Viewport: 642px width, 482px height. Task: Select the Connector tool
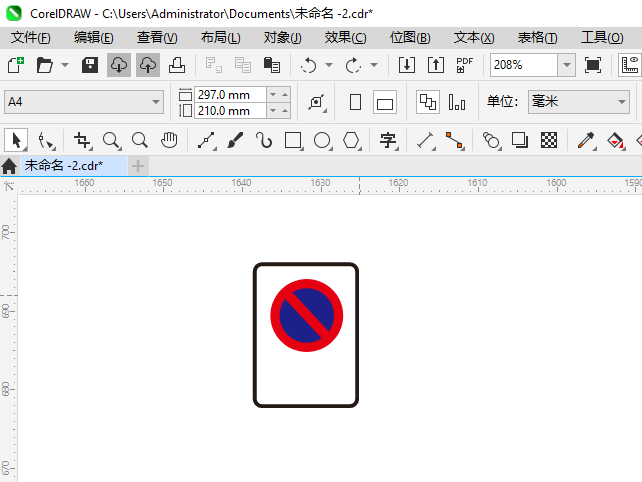[454, 140]
